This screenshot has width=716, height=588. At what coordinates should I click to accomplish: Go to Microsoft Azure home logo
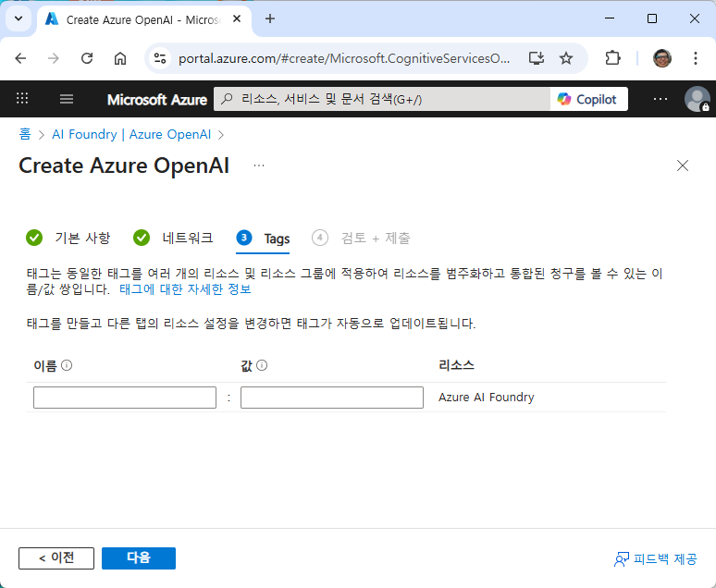[157, 100]
